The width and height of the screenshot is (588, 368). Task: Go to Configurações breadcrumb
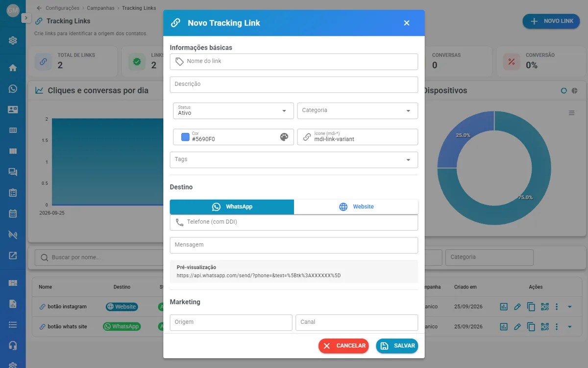coord(62,8)
